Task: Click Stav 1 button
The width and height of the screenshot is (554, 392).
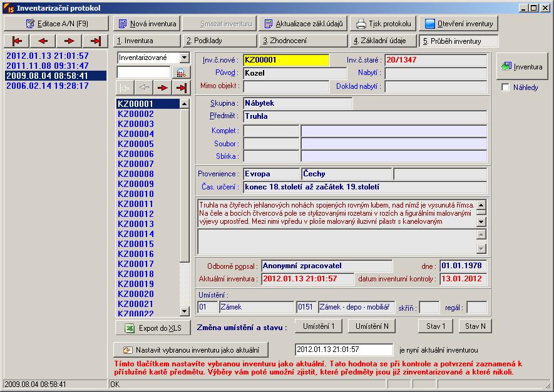Action: coord(436,326)
